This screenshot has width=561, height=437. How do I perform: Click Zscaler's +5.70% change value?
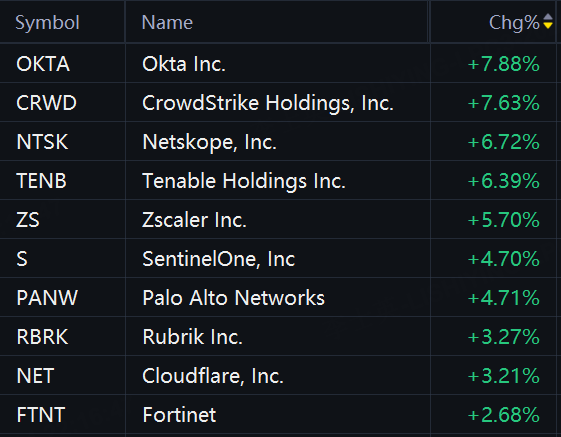point(503,220)
